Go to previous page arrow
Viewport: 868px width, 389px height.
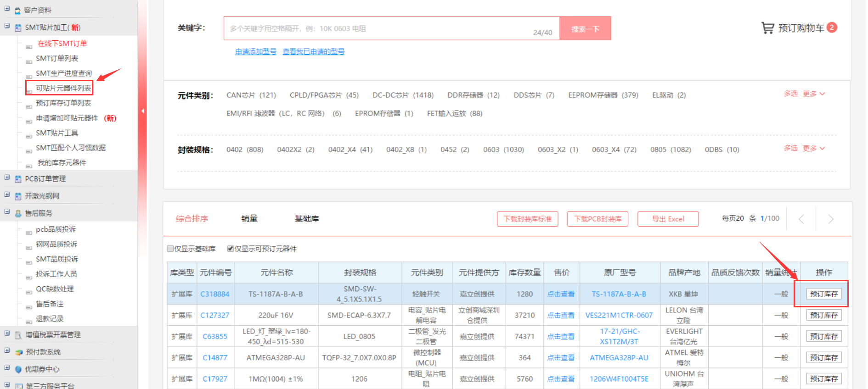(801, 219)
